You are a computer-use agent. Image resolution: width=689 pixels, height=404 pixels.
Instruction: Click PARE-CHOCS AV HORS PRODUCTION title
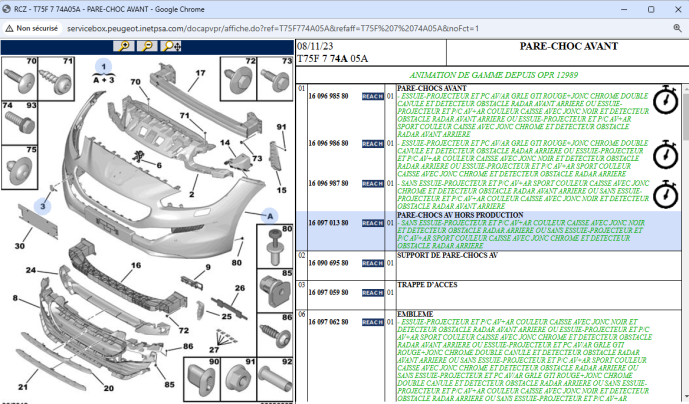(x=460, y=215)
